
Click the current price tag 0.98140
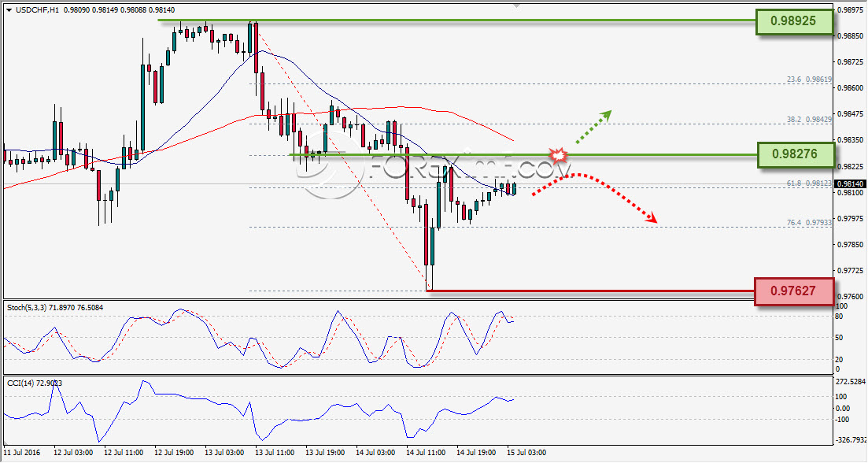(x=850, y=184)
